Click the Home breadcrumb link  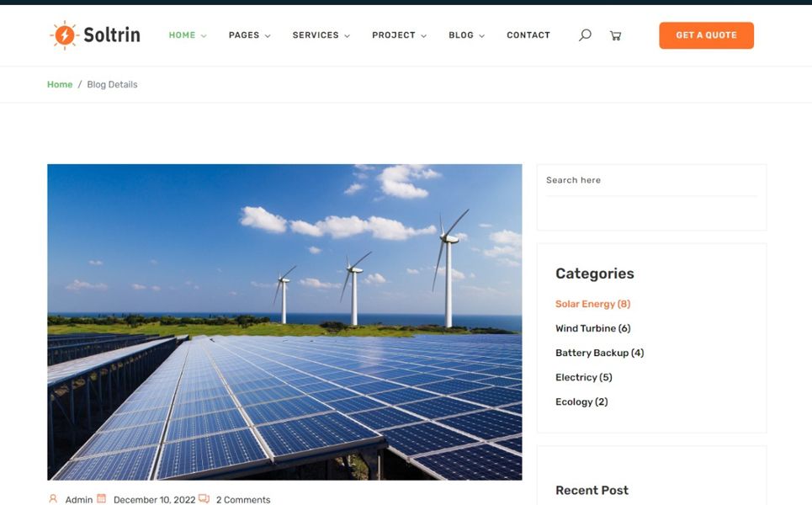tap(60, 84)
